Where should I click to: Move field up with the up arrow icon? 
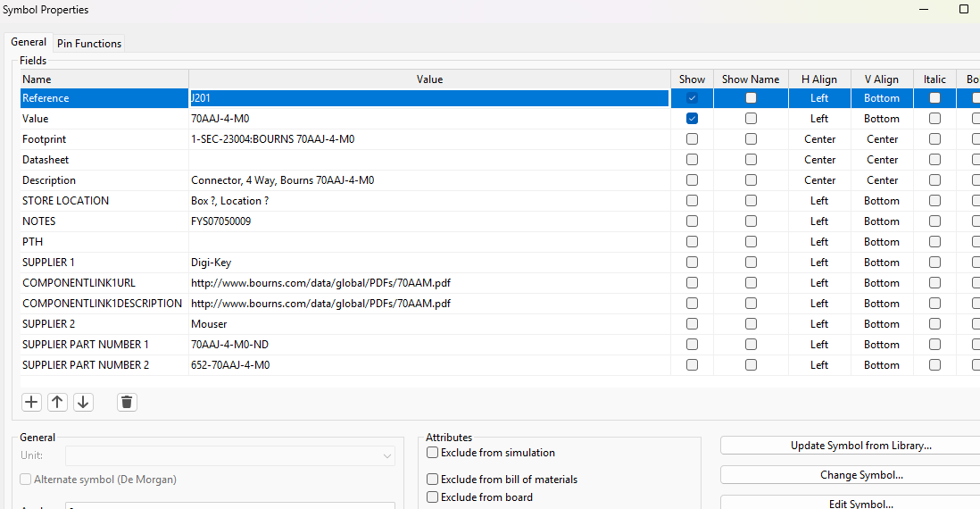point(57,402)
